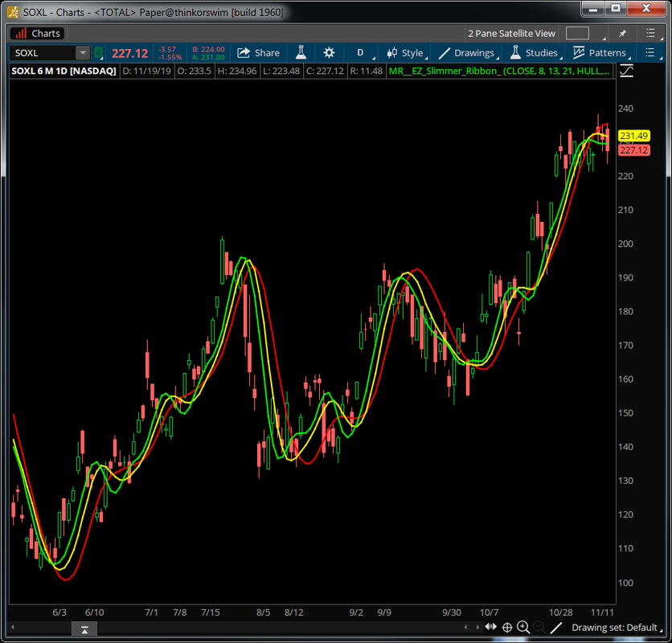Activate the crosshair cursor icon
Viewport: 672px width, 643px height.
tap(507, 628)
